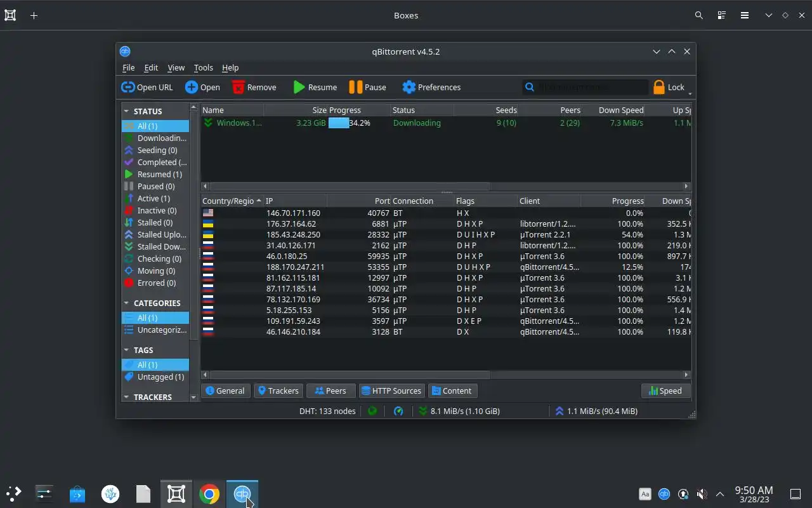812x508 pixels.
Task: Focus the torrent name filter field
Action: (585, 87)
